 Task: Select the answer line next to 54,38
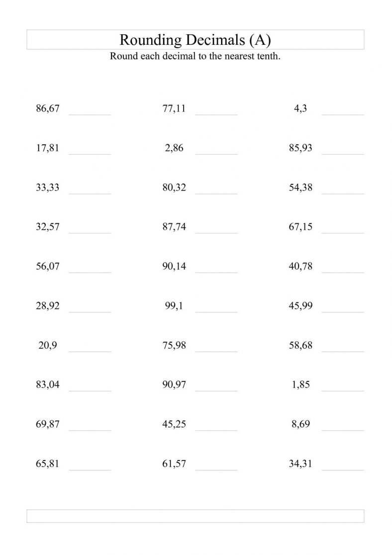343,193
